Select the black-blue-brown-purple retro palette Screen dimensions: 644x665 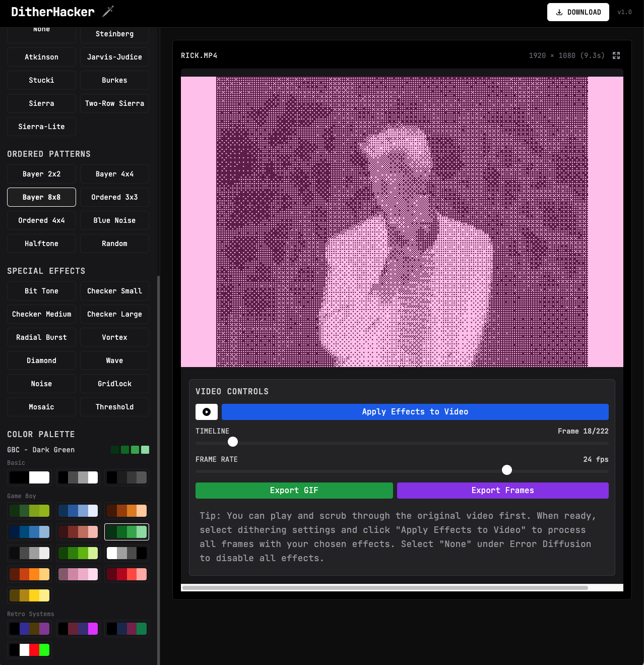29,629
